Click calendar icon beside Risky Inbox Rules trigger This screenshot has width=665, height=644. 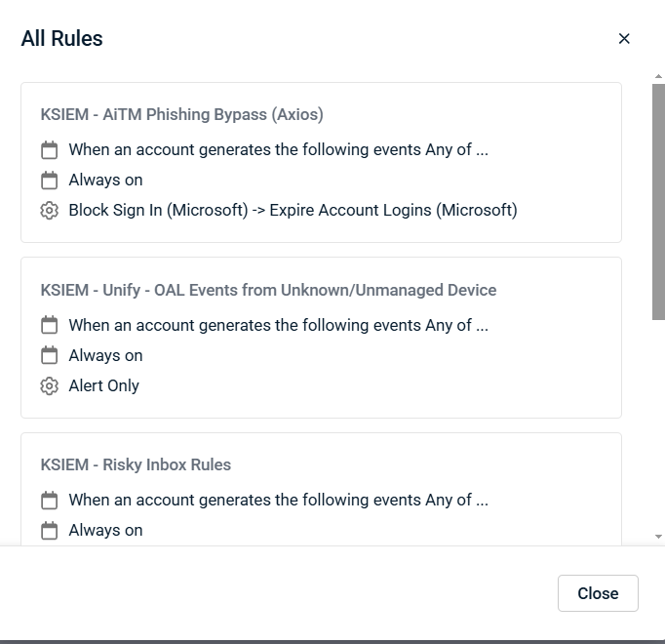click(x=50, y=501)
